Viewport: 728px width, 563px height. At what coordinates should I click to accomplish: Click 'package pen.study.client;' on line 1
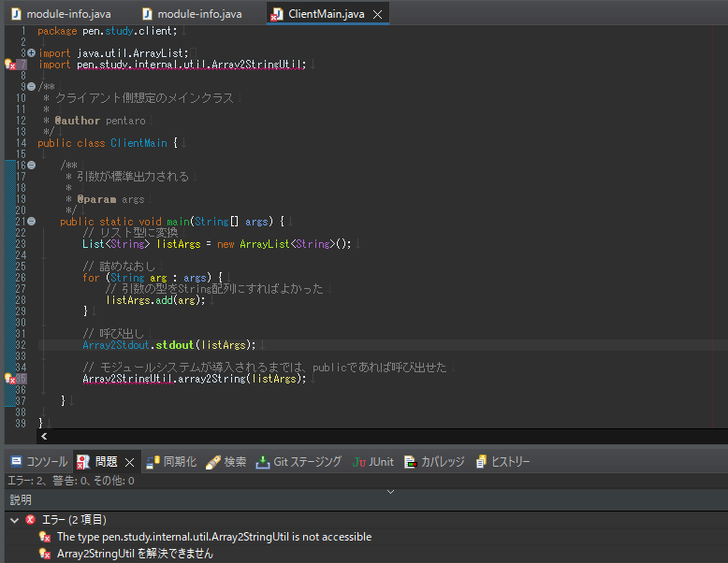(108, 31)
